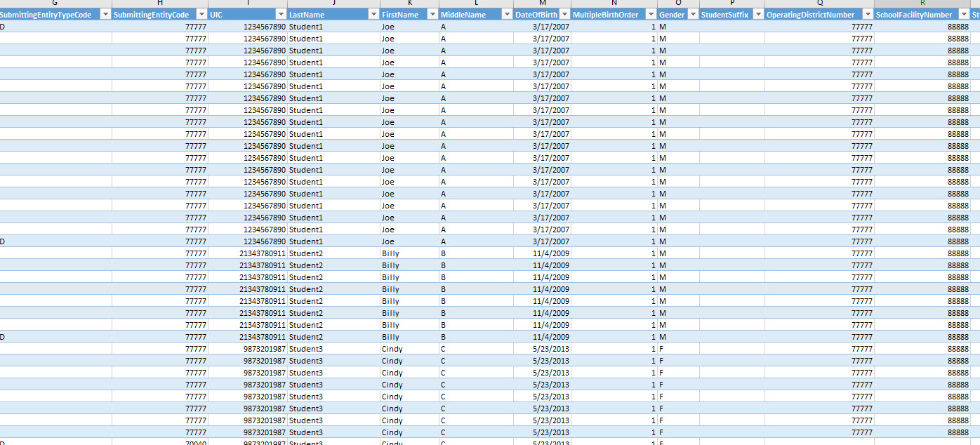Open the StudentSuffix filter dropdown
This screenshot has height=445, width=980.
758,15
